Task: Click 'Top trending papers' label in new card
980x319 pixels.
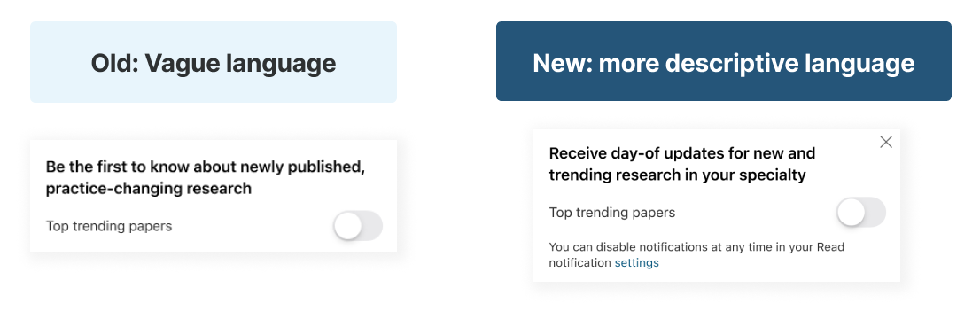Action: click(612, 213)
